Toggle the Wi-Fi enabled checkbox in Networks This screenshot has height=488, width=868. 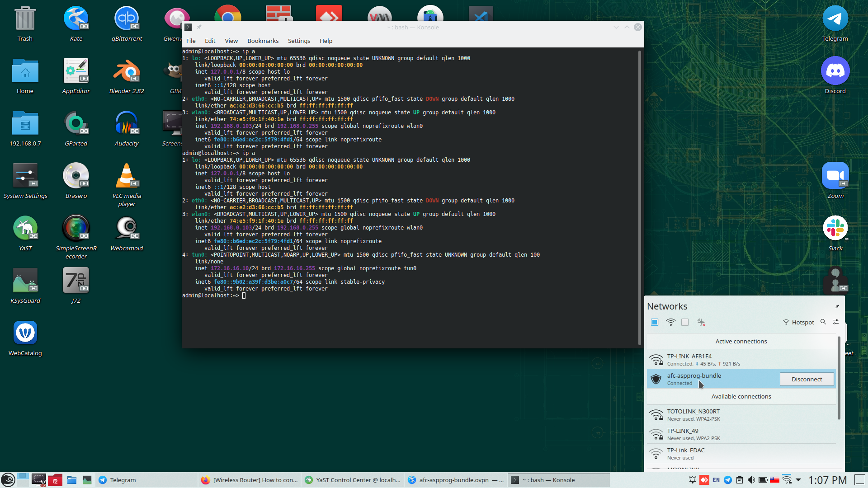(655, 322)
